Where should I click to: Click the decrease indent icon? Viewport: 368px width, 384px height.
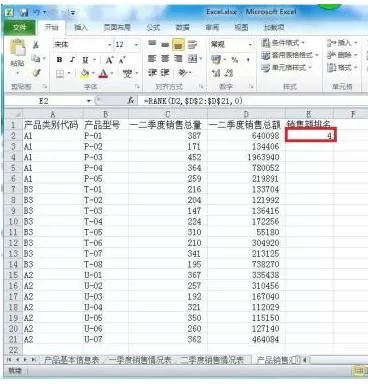(x=152, y=73)
